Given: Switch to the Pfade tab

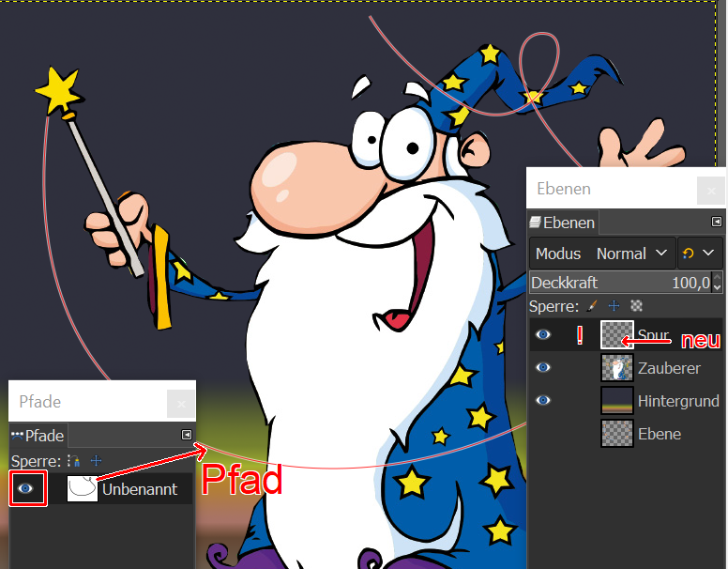Looking at the screenshot, I should [x=38, y=436].
